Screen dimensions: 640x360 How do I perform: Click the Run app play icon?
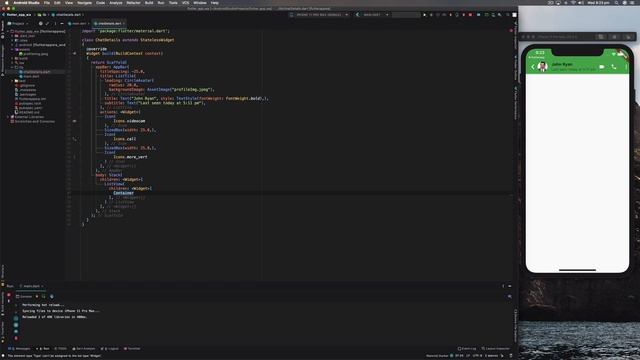424,15
